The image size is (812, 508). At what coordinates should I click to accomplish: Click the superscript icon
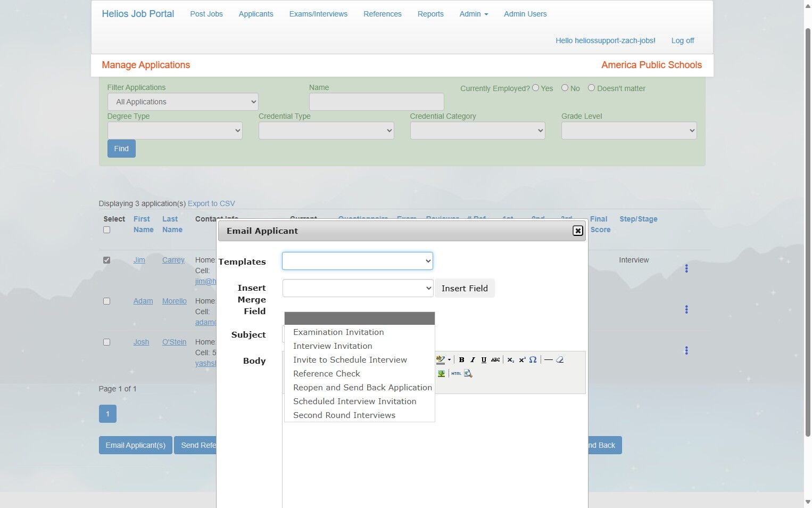[x=522, y=360]
